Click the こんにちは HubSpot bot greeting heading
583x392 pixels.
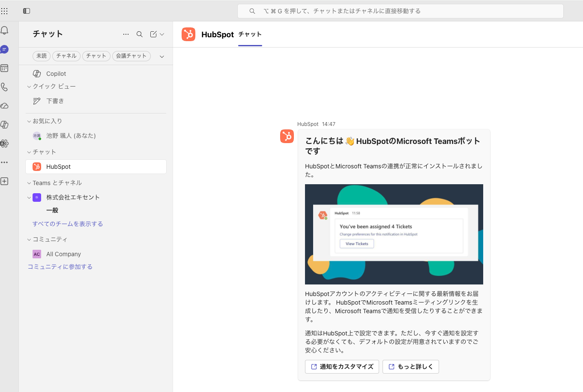(x=392, y=146)
